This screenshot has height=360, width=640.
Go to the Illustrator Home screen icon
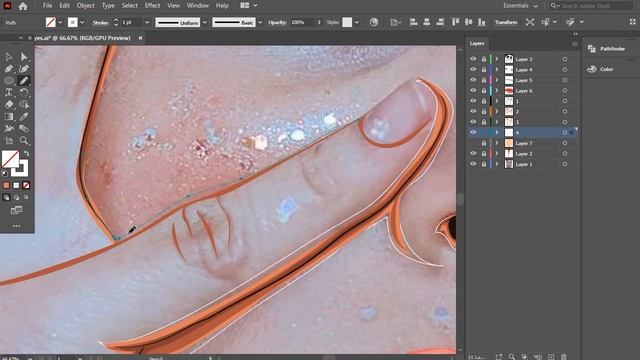click(23, 6)
